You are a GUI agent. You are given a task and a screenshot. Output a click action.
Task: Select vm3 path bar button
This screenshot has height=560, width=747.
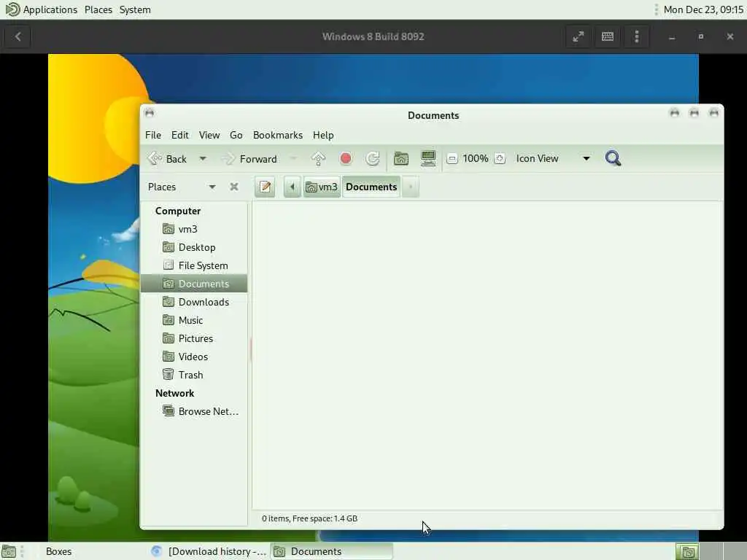click(322, 187)
